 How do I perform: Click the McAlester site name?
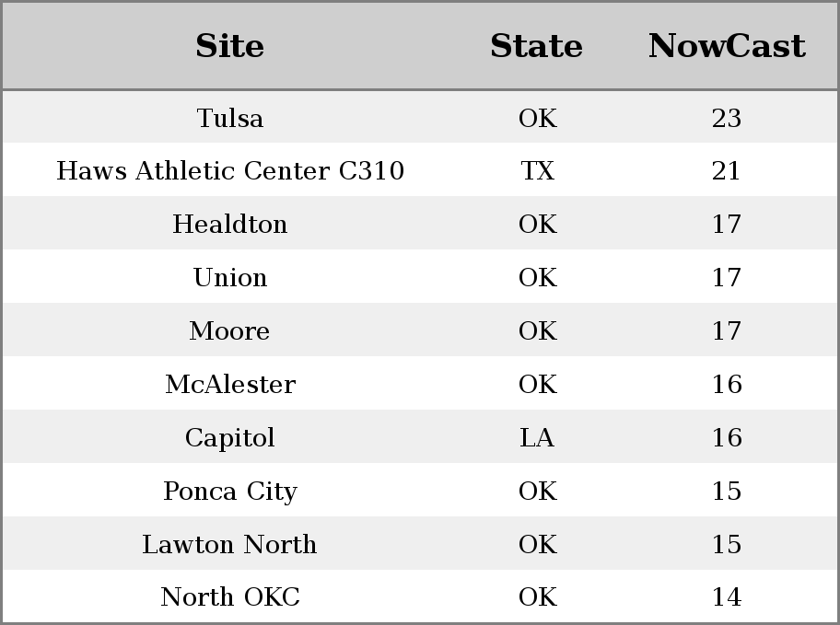(x=230, y=384)
